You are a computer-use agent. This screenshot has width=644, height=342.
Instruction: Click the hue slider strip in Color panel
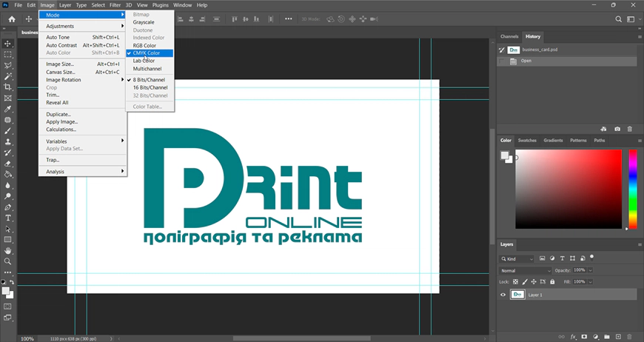pyautogui.click(x=633, y=189)
